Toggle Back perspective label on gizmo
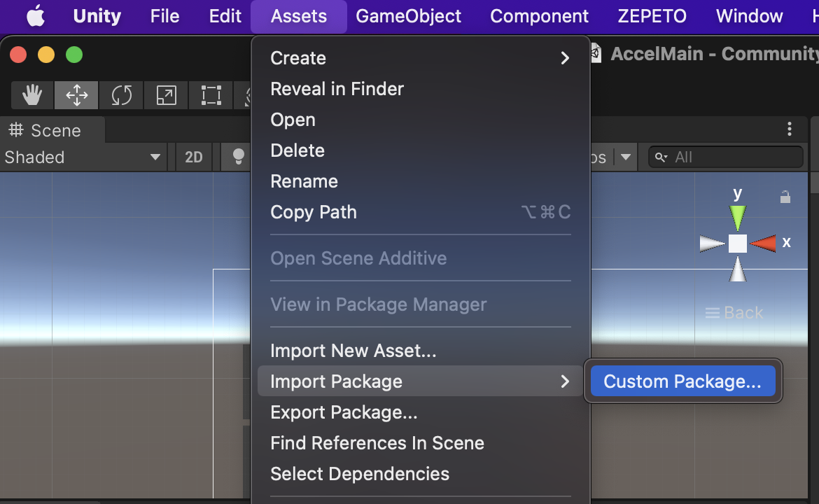 pyautogui.click(x=734, y=313)
